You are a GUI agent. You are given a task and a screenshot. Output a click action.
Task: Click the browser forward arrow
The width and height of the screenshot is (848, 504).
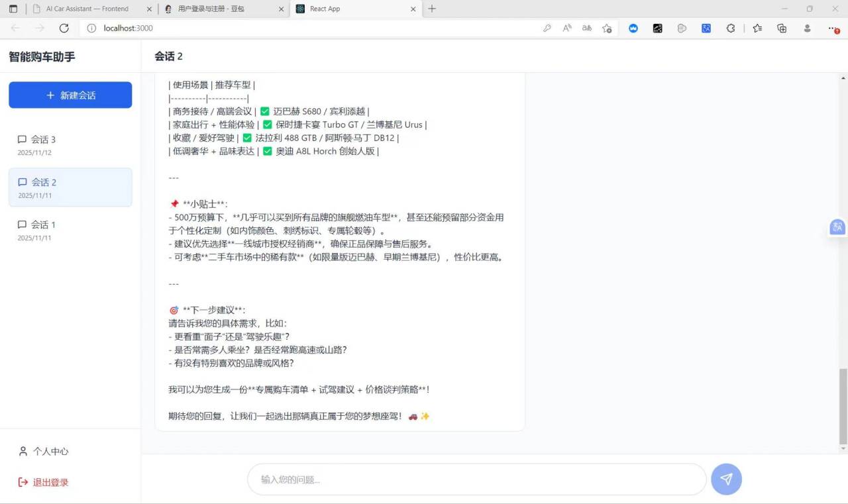tap(40, 28)
